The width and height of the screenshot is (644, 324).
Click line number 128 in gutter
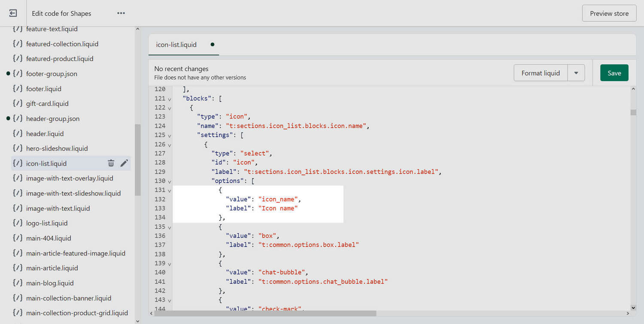pos(160,162)
